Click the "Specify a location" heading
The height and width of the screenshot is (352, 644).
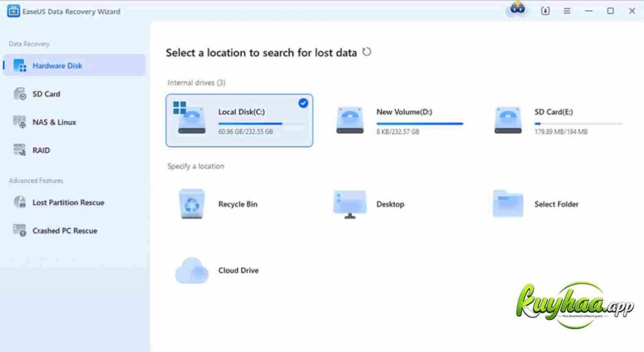tap(196, 166)
